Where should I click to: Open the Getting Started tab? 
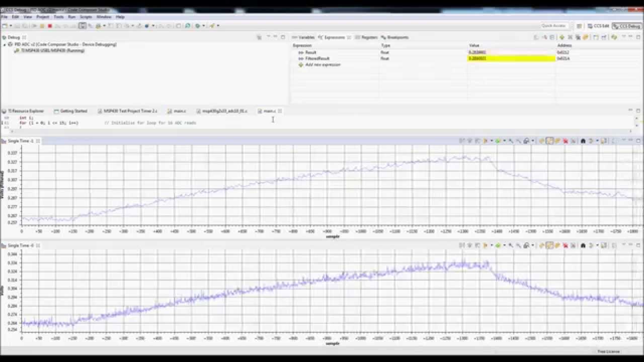[71, 111]
